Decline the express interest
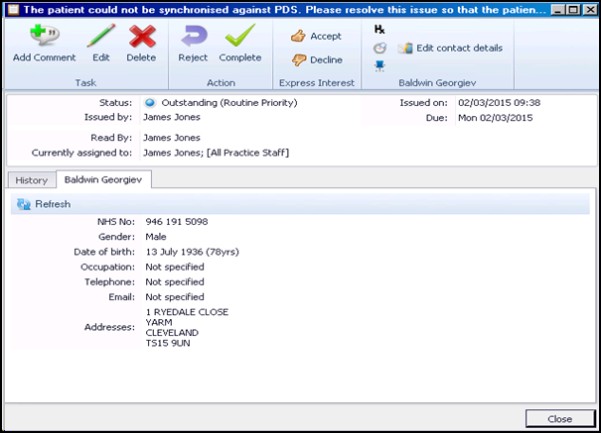Viewport: 601px width, 433px height. point(316,60)
